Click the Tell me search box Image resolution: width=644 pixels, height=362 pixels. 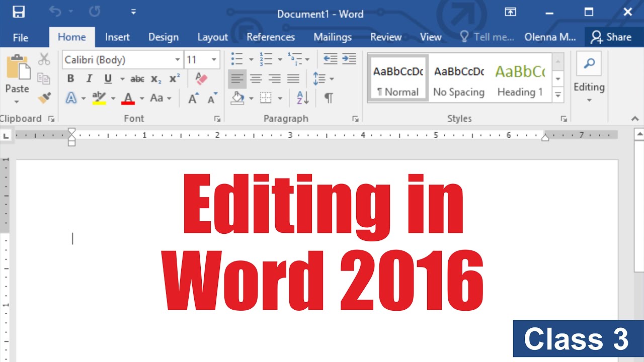point(487,37)
